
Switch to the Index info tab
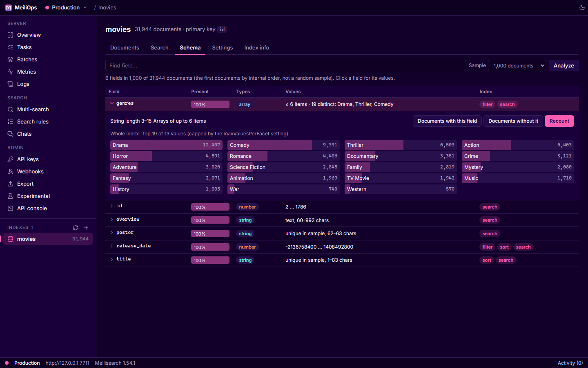(x=257, y=47)
